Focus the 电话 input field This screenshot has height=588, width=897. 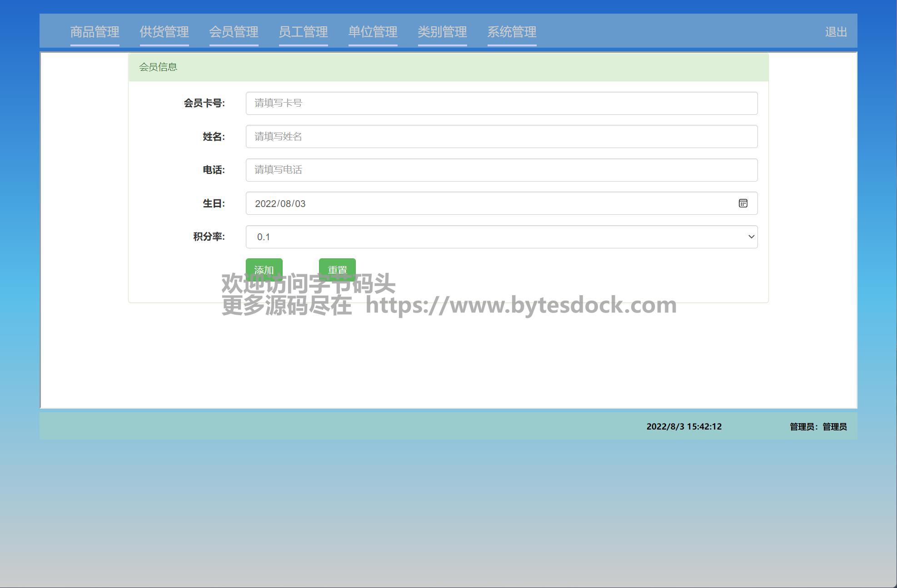click(x=501, y=170)
